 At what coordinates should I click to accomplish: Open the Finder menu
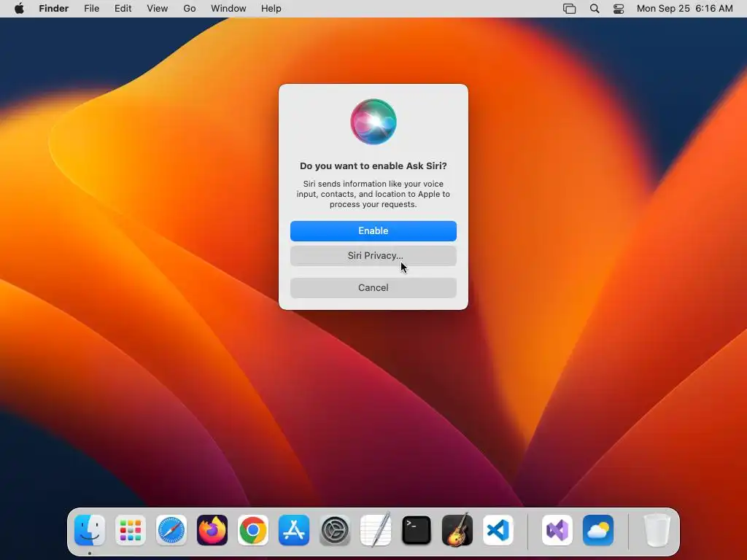(54, 9)
